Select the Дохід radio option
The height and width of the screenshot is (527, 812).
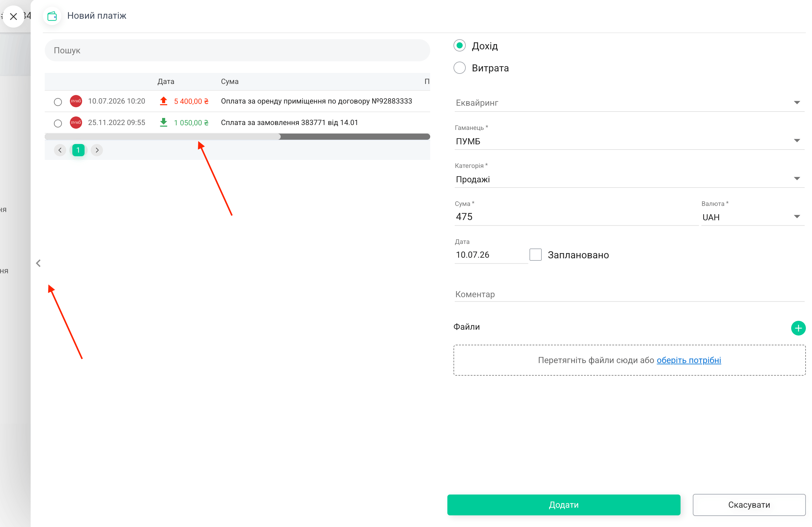coord(460,45)
